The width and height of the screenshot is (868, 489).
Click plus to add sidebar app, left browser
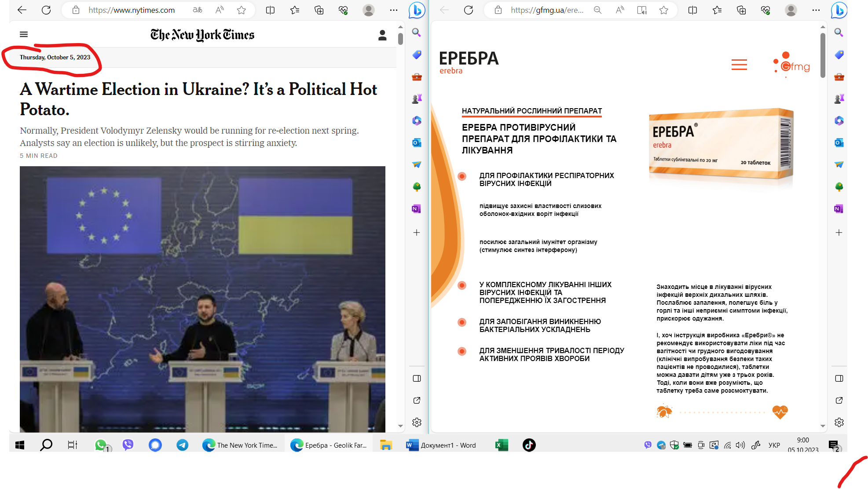[417, 232]
